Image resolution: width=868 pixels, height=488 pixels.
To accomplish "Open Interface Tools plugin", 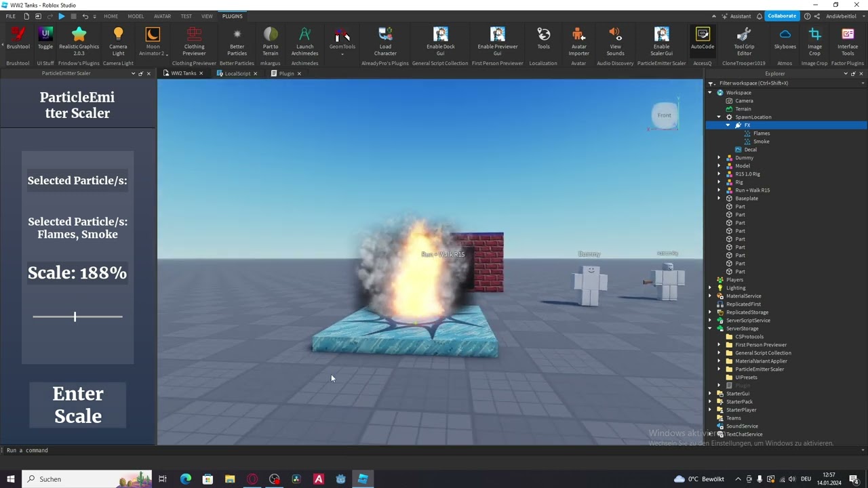I will pos(848,41).
